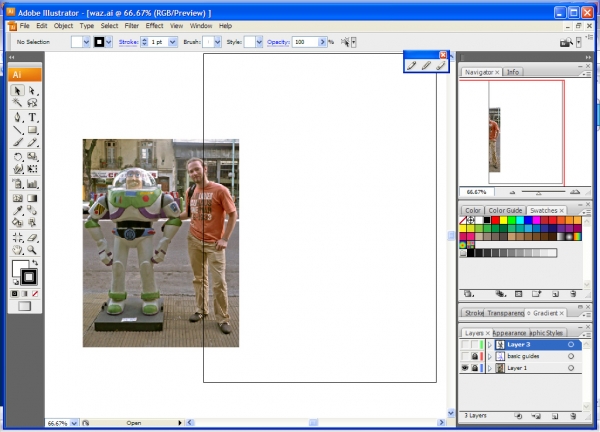Open the File menu

24,26
